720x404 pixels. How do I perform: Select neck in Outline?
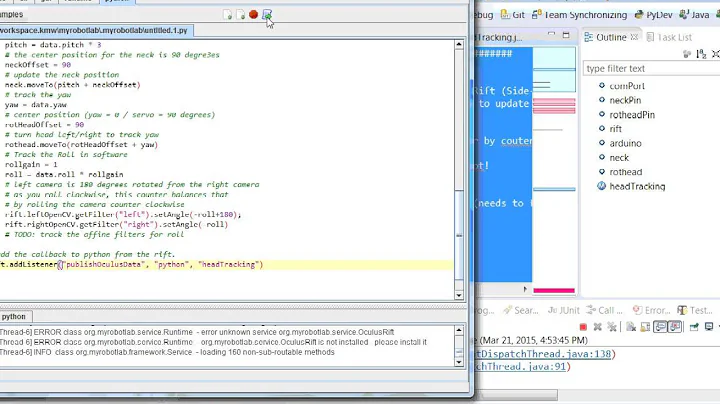tap(619, 157)
